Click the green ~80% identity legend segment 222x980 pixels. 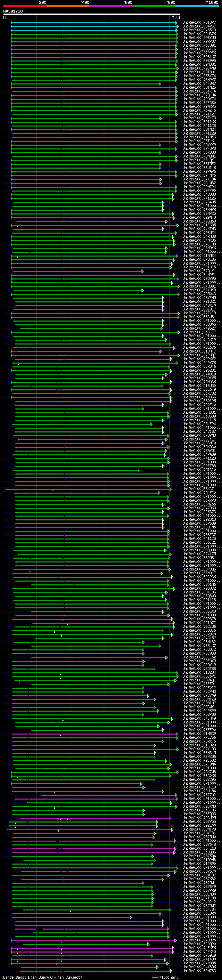154,6
